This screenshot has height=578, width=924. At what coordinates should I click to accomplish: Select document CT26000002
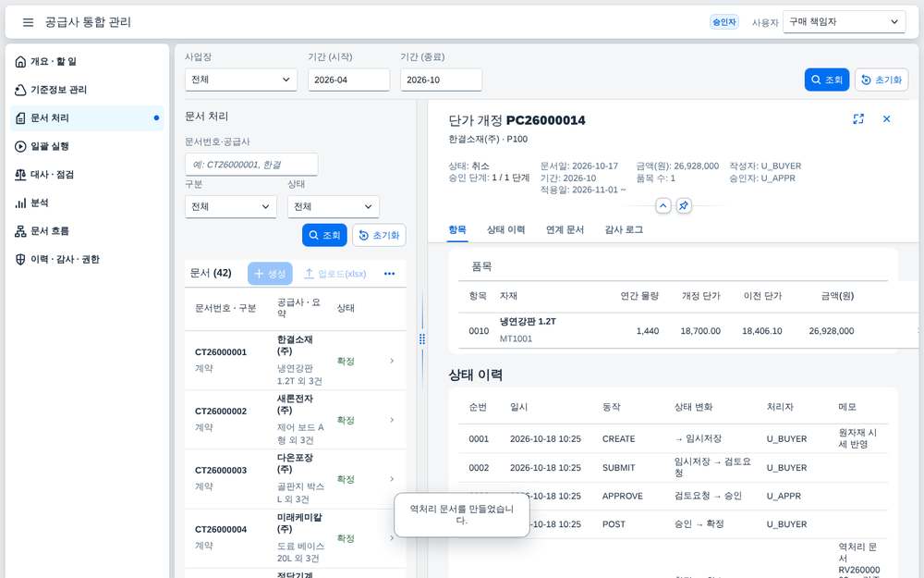pyautogui.click(x=296, y=419)
